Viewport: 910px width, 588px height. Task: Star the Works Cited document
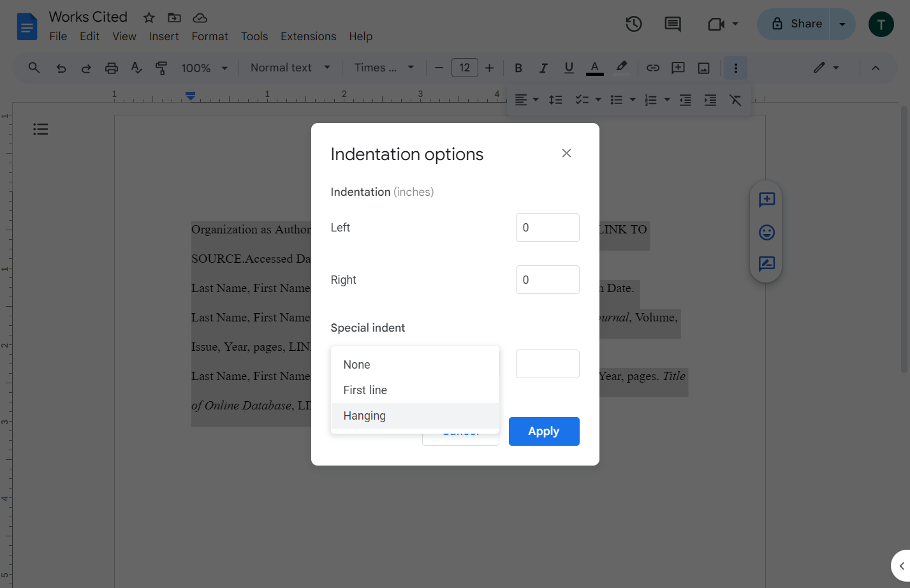point(149,18)
